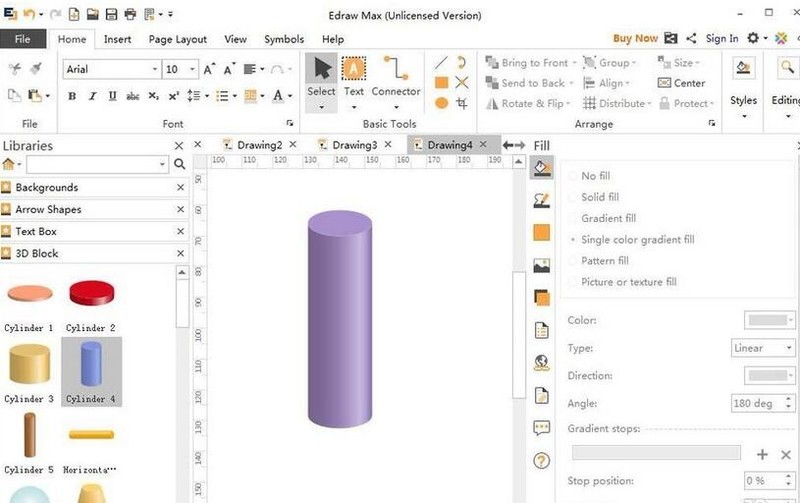Open the library search combo box
800x503 pixels.
[x=97, y=164]
